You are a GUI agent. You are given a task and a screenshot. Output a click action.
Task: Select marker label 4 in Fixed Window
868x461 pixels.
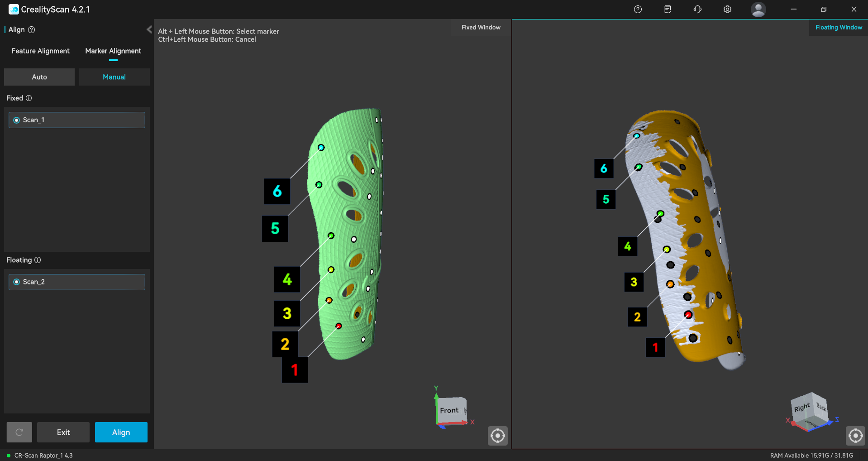click(x=287, y=279)
